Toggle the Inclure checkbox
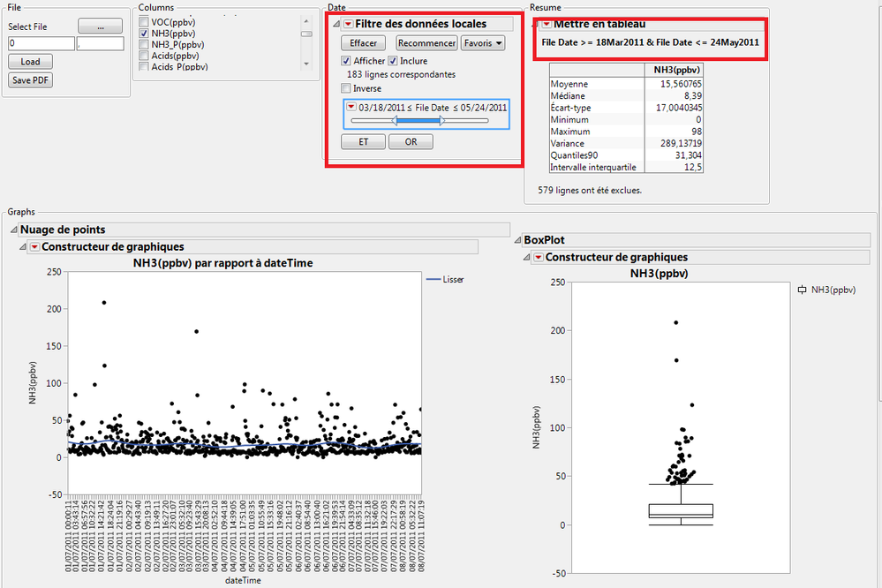This screenshot has height=588, width=882. click(393, 61)
